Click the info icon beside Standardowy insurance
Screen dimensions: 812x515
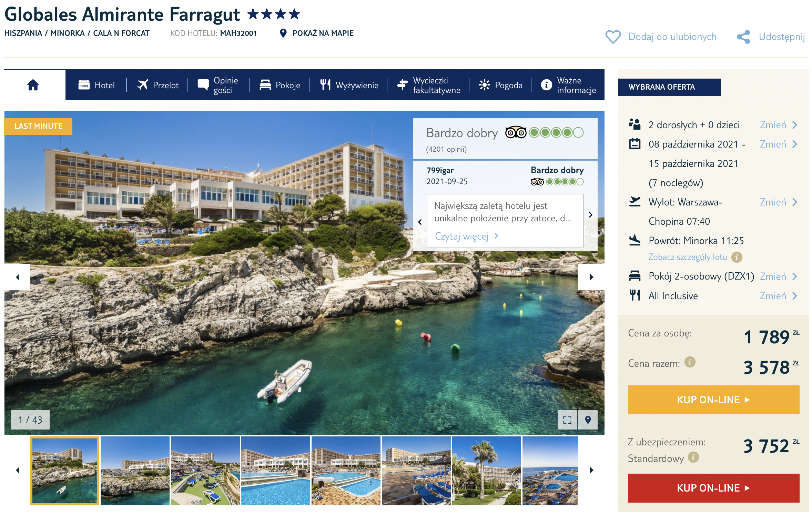point(693,457)
